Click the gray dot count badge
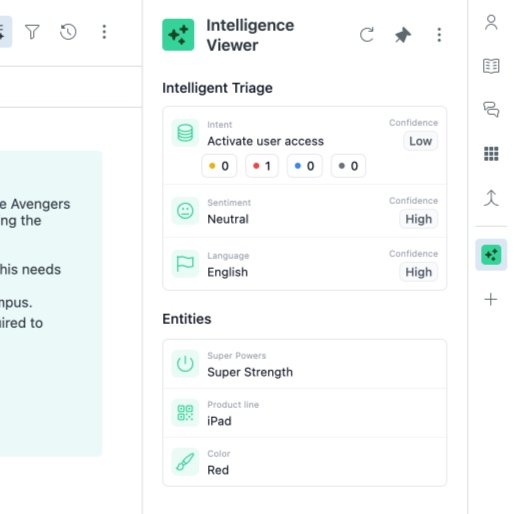Viewport: 514px width, 514px height. tap(348, 166)
